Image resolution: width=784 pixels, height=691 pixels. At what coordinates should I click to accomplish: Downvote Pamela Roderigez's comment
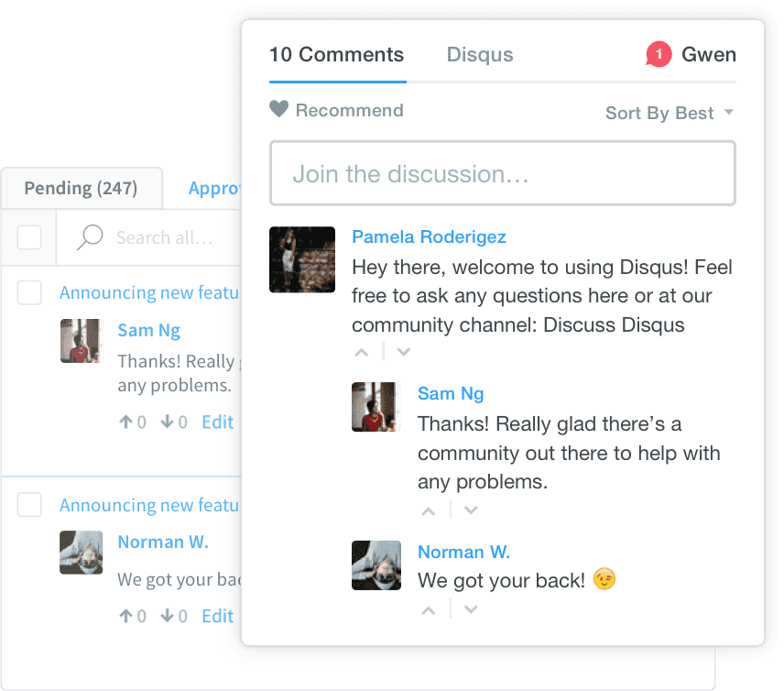pos(403,352)
